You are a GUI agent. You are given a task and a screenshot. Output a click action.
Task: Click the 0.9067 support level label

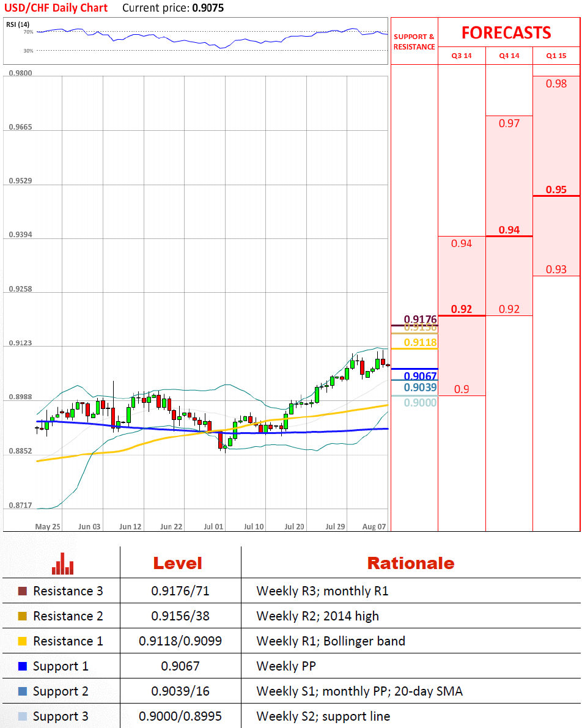421,376
